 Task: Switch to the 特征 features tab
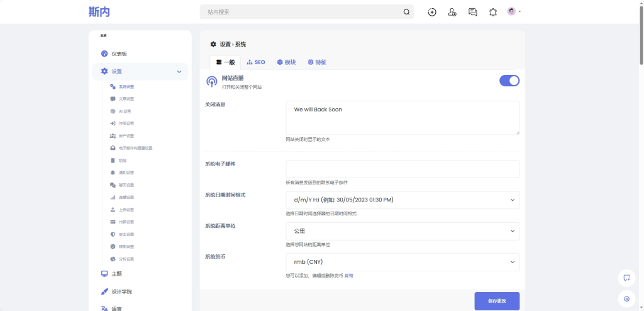[x=317, y=62]
